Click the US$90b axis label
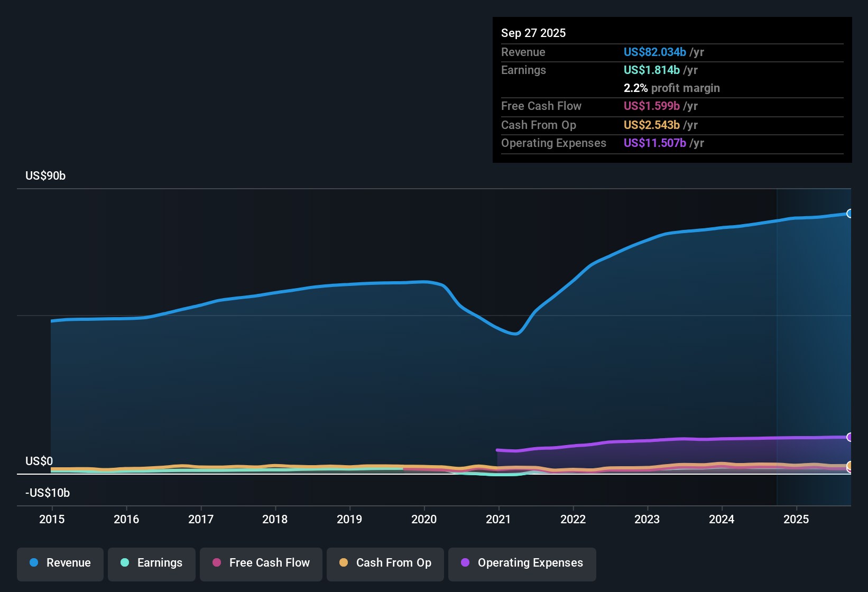Screen dimensions: 868x592 [x=45, y=175]
